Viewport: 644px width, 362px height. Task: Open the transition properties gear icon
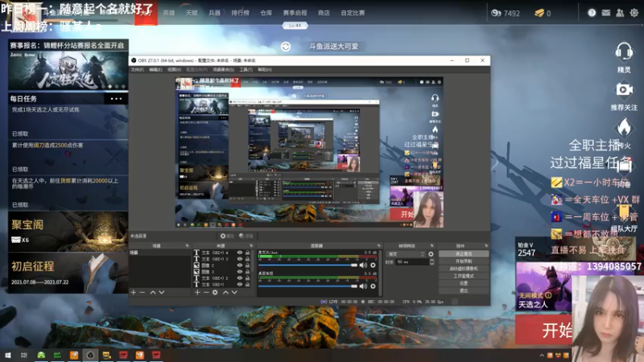click(431, 254)
